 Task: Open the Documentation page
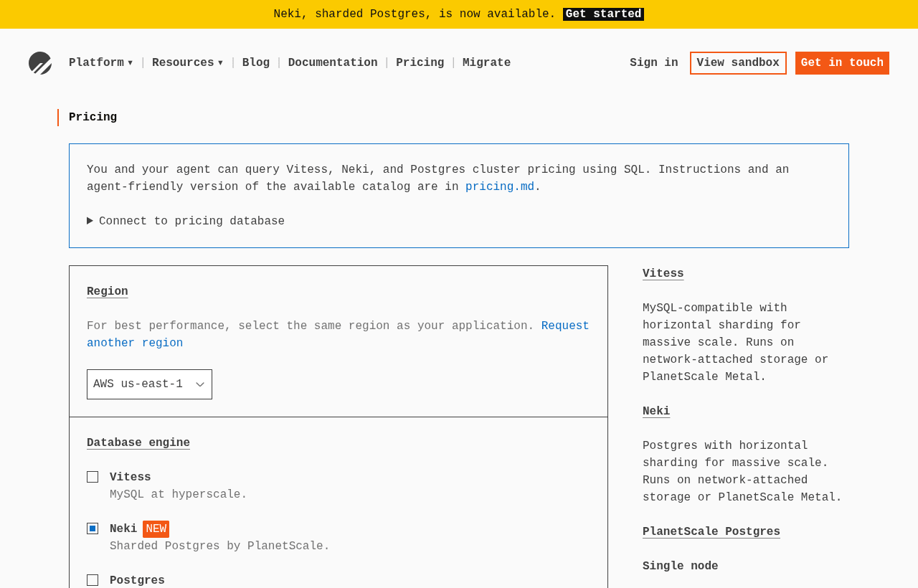[x=333, y=63]
